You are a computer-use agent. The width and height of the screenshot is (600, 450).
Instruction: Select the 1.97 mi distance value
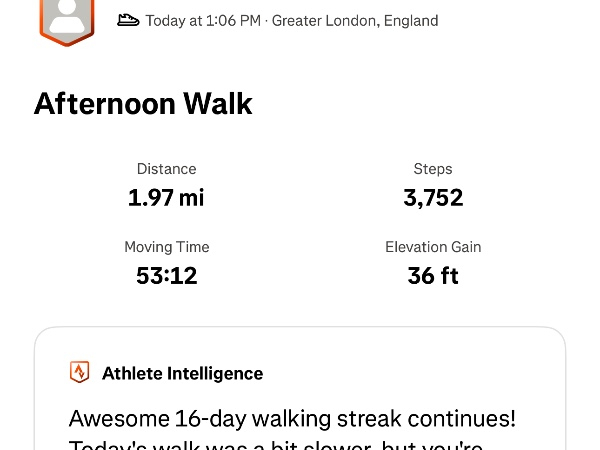click(166, 198)
